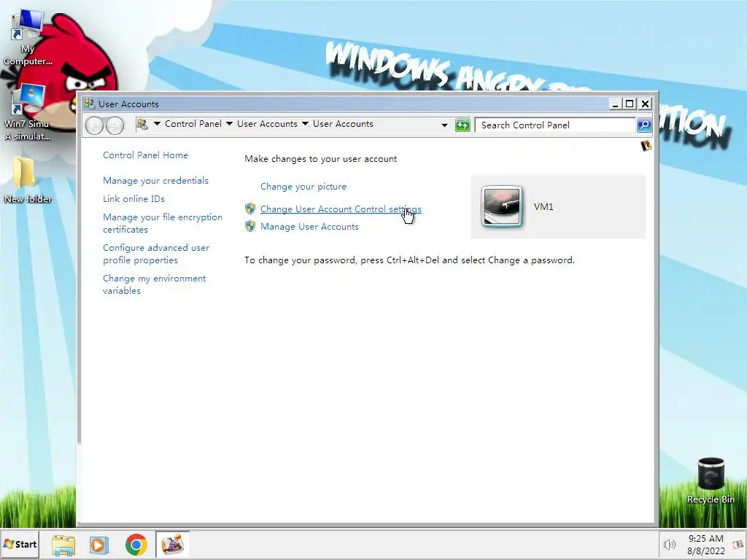747x560 pixels.
Task: Expand the root breadcrumb arrow before Control Panel
Action: coord(157,124)
